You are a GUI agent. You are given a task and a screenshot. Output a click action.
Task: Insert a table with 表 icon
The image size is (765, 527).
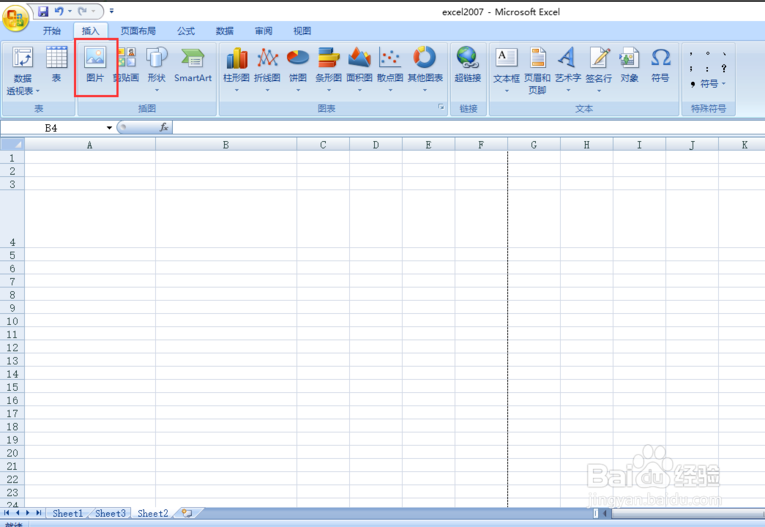point(57,66)
